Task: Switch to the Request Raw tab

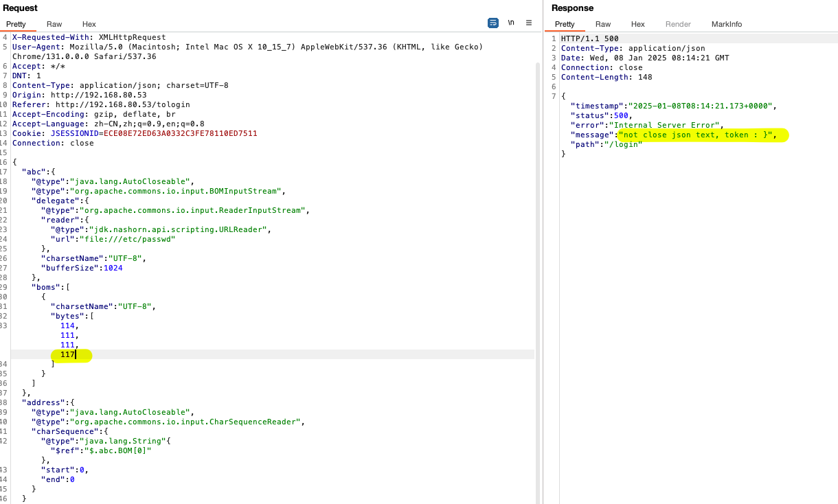Action: [54, 24]
